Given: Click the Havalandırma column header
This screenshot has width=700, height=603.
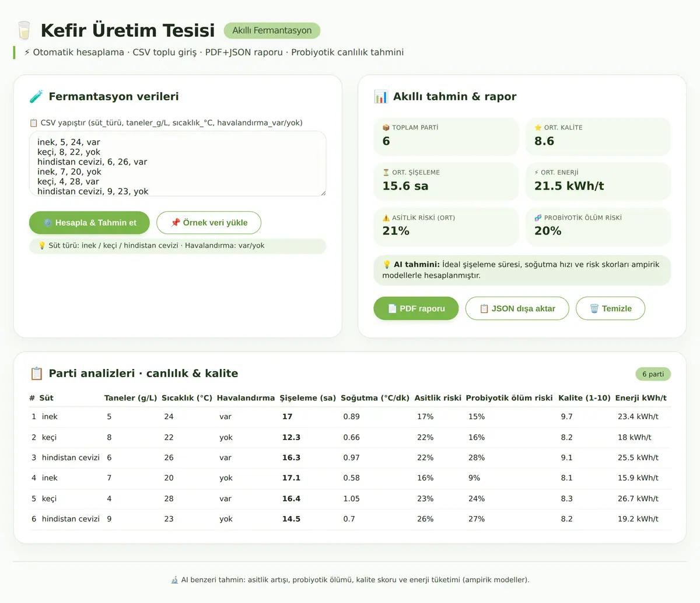Looking at the screenshot, I should [246, 398].
